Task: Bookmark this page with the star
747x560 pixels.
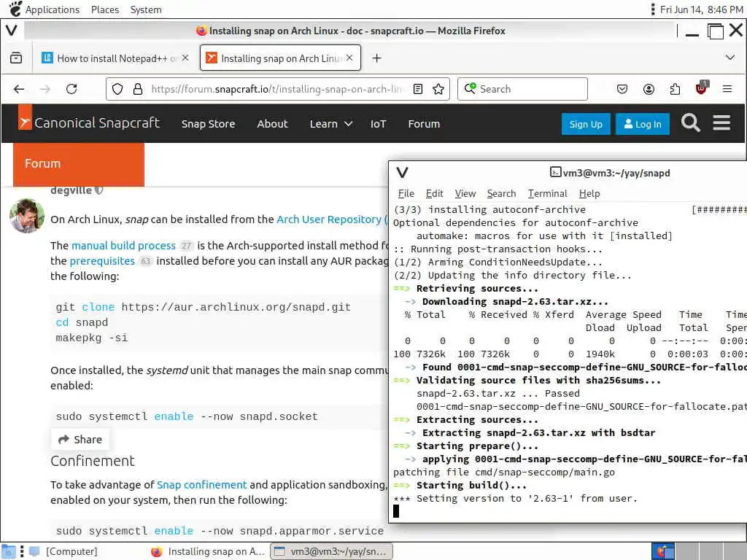Action: pyautogui.click(x=438, y=89)
